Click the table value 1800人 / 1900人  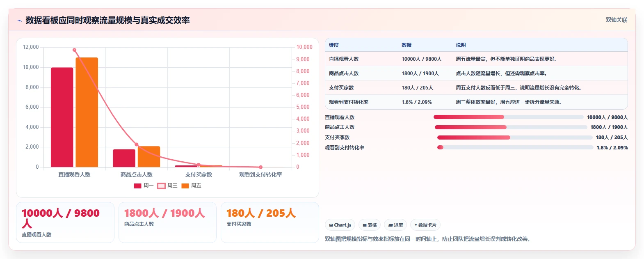pyautogui.click(x=420, y=73)
